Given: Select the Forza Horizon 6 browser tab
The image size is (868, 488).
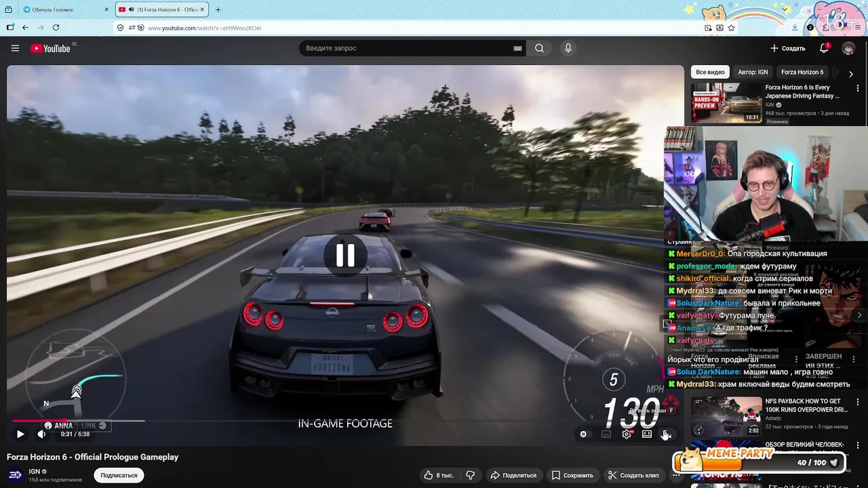Looking at the screenshot, I should point(163,9).
